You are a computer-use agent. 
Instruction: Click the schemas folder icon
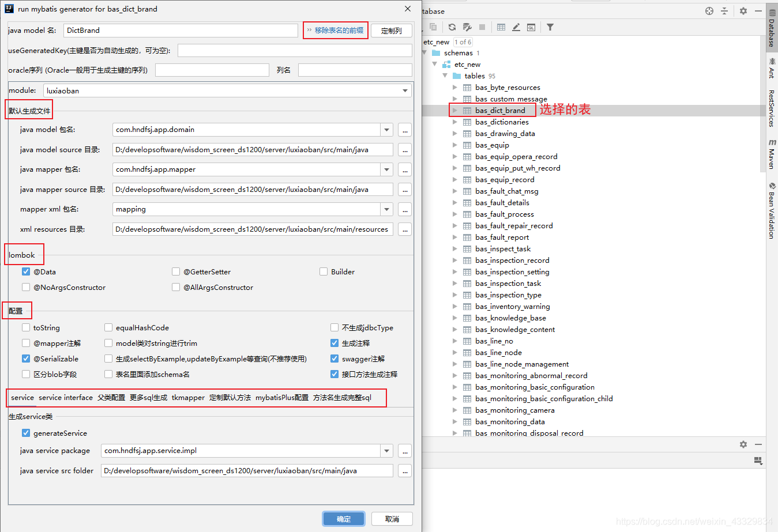[436, 53]
